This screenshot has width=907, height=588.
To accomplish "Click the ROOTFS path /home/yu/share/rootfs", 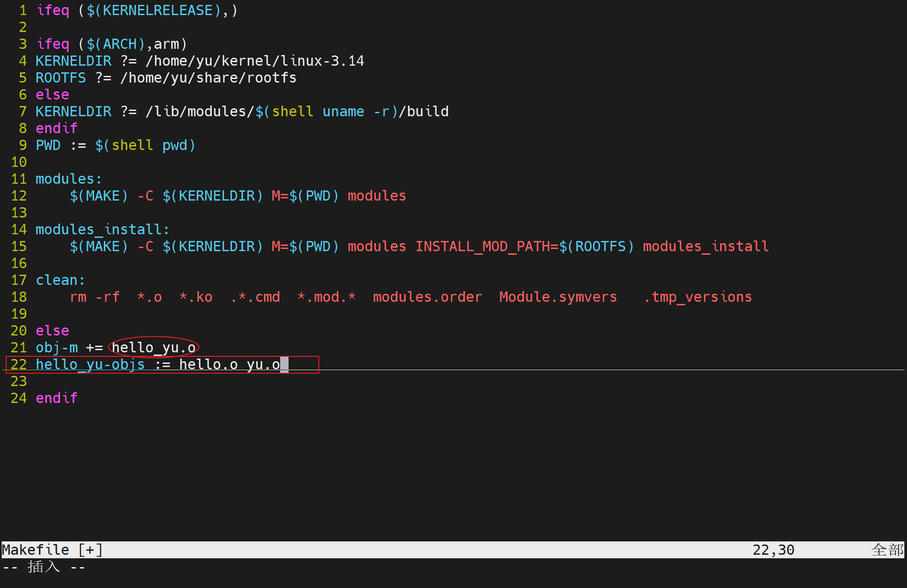I will [208, 78].
